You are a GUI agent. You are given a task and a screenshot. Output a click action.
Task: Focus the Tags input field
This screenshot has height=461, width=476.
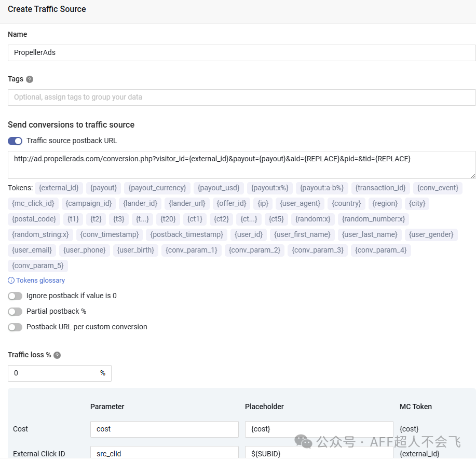tap(241, 97)
